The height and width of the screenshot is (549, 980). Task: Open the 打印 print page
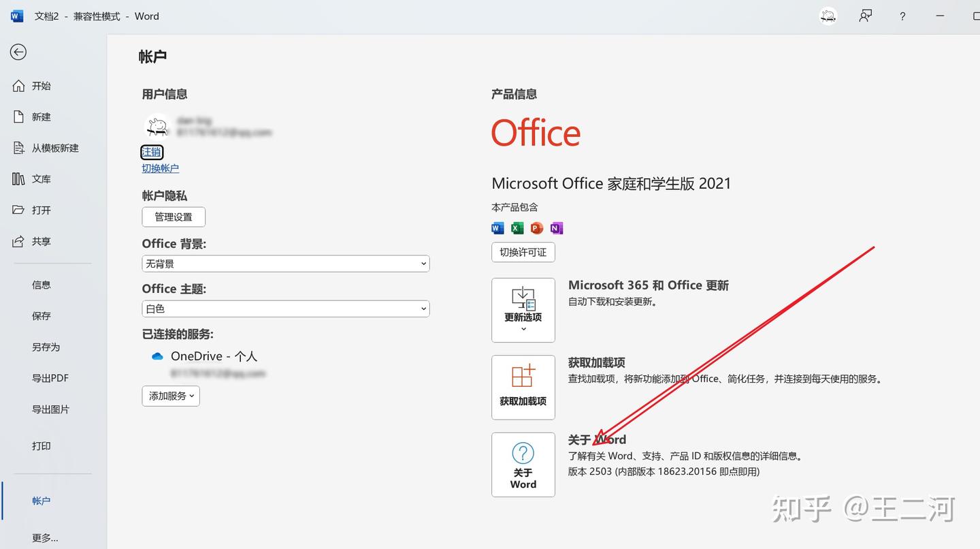click(x=41, y=446)
